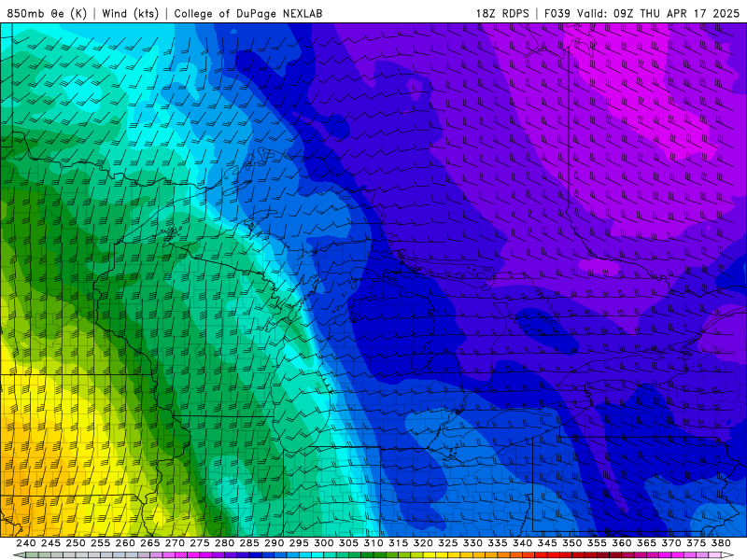Select the 330 legend value

pyautogui.click(x=472, y=543)
